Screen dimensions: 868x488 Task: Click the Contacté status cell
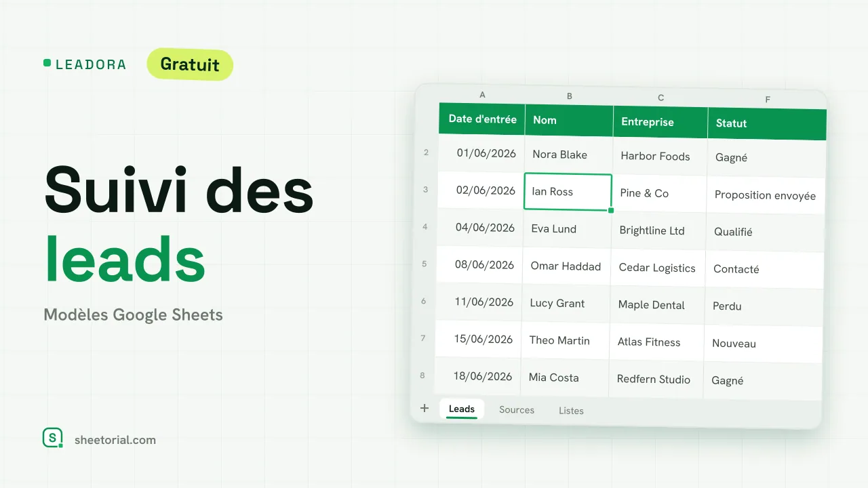pos(764,270)
